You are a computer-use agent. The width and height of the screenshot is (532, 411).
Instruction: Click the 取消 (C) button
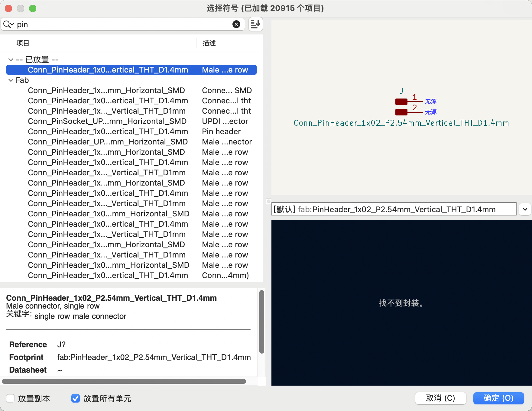[x=440, y=398]
